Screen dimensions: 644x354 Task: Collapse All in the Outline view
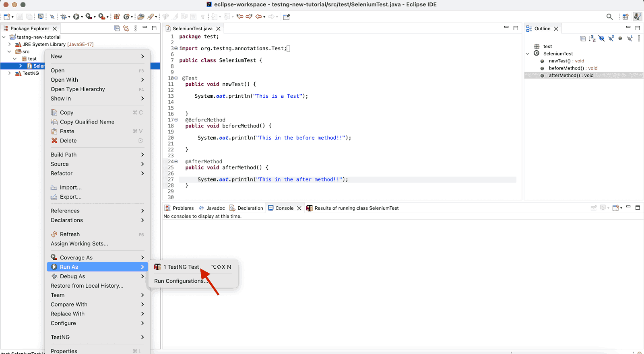[x=583, y=39]
